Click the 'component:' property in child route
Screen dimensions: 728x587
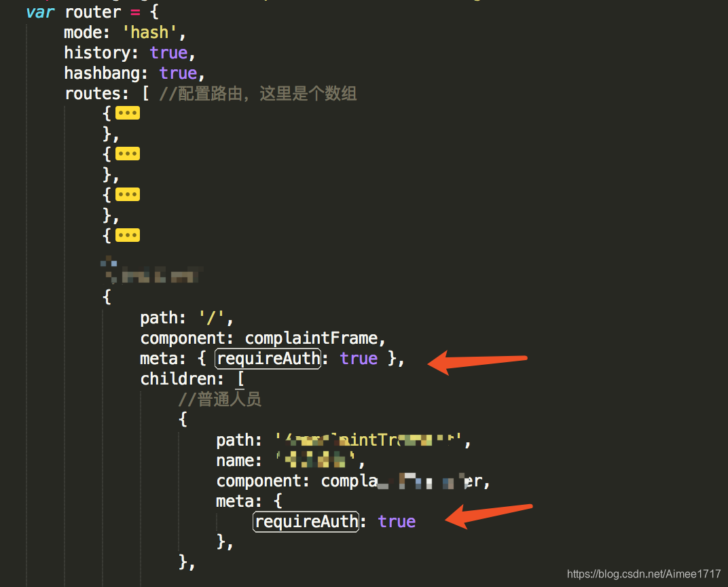coord(263,481)
